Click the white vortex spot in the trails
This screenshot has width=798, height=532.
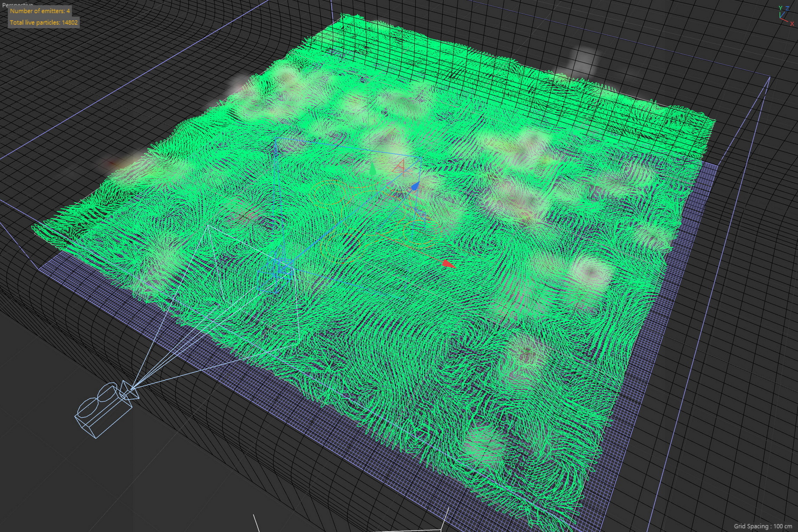[590, 271]
